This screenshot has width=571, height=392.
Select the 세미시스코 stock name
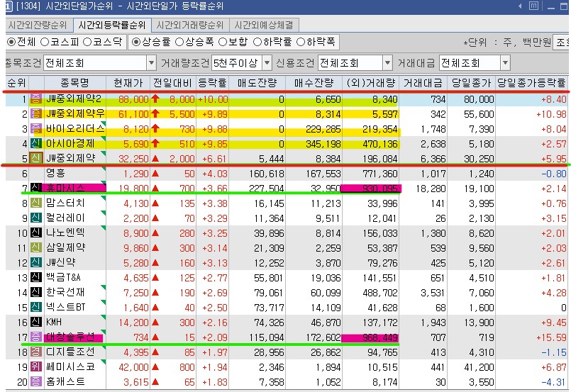pos(70,367)
